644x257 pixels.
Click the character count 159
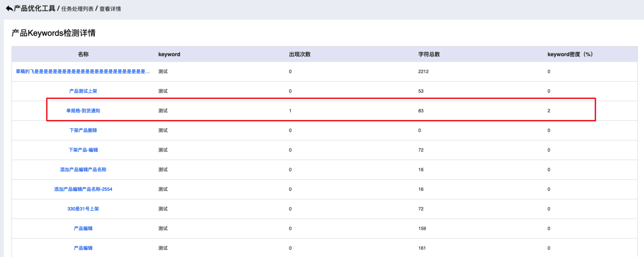click(422, 228)
